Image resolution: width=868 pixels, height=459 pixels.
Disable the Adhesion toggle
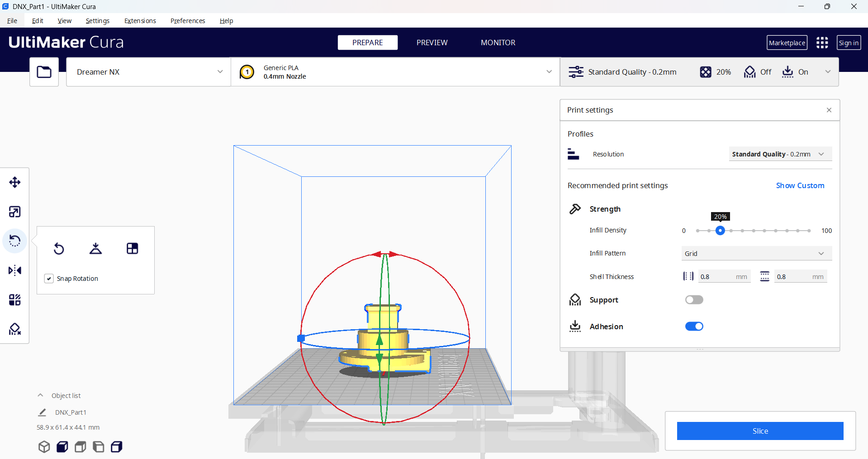tap(694, 327)
